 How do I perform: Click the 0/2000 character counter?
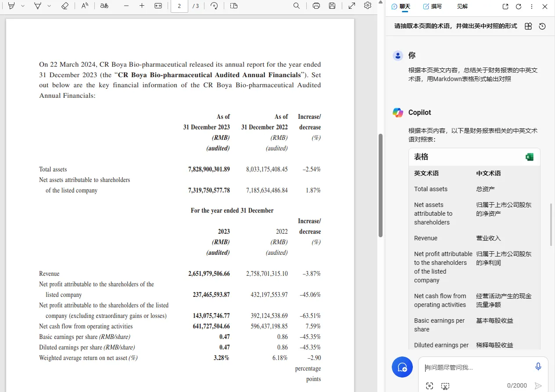(517, 386)
